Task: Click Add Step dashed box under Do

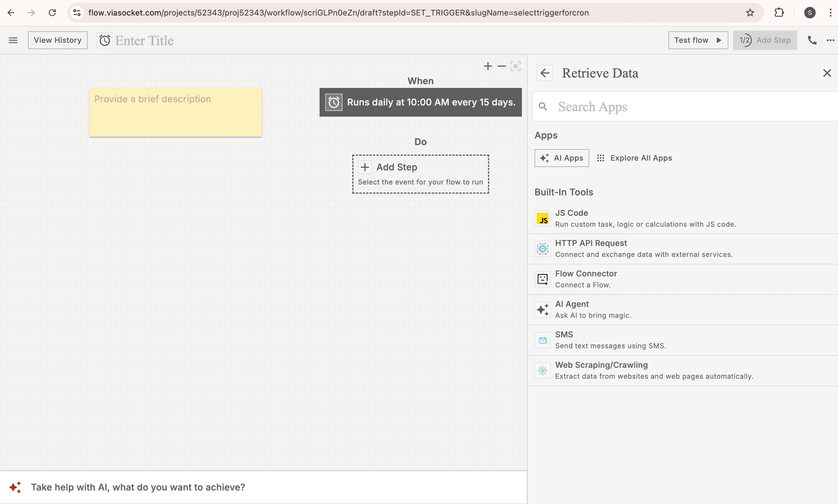Action: pos(421,174)
